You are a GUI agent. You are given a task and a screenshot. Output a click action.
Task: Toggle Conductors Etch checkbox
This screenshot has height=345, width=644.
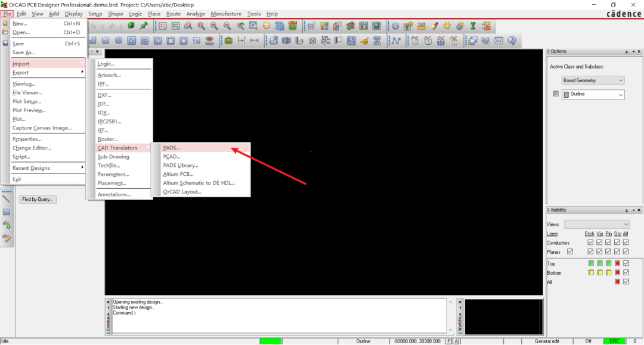click(x=590, y=243)
